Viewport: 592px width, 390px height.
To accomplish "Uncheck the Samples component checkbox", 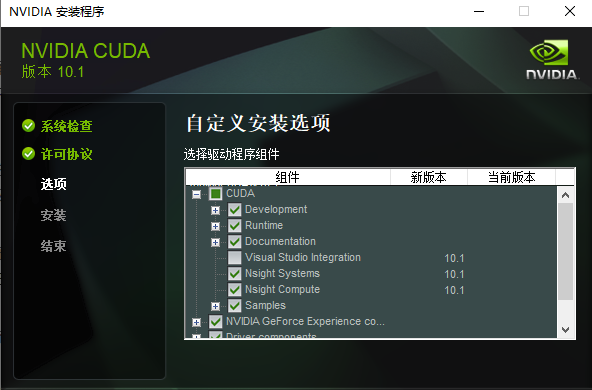I will point(234,305).
